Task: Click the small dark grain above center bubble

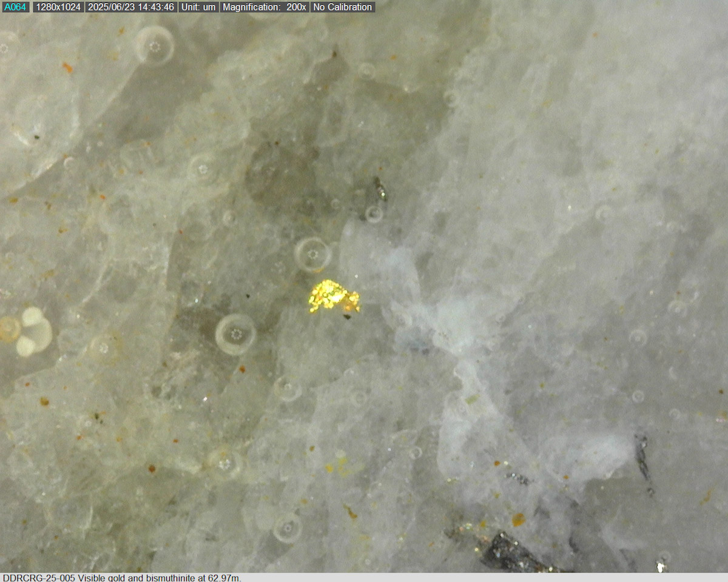Action: [380, 189]
